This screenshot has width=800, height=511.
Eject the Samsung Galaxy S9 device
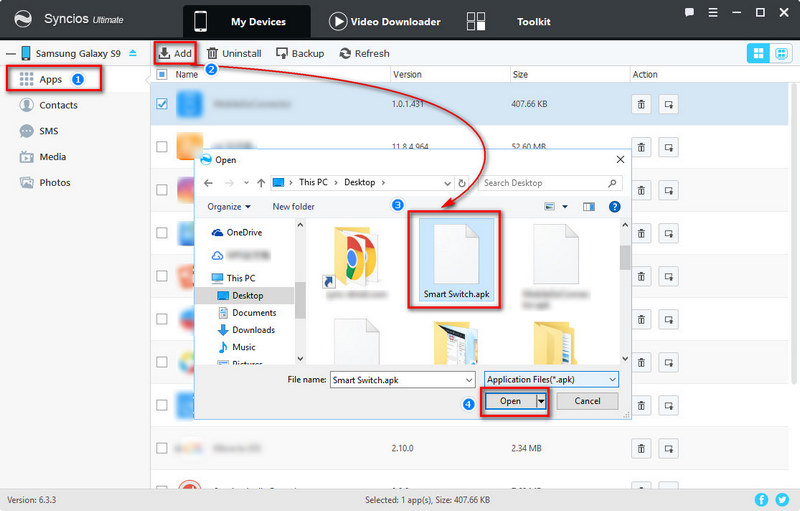(x=133, y=53)
